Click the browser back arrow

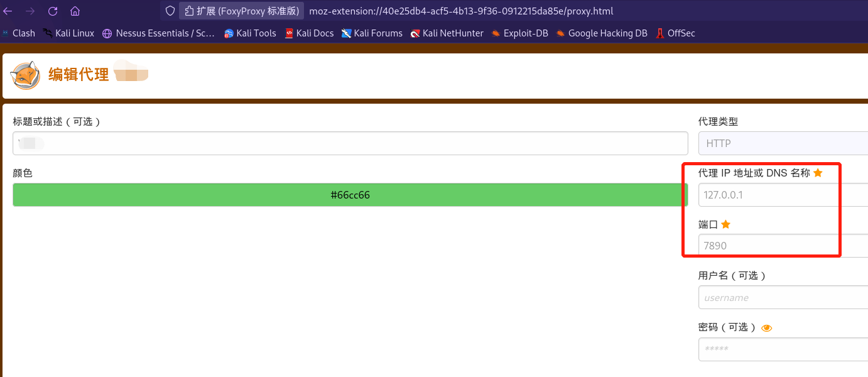[x=8, y=11]
